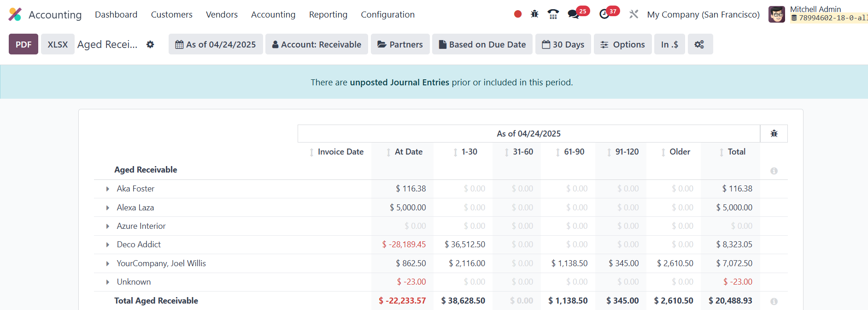Click the red recording indicator icon
The height and width of the screenshot is (310, 868).
(x=518, y=14)
